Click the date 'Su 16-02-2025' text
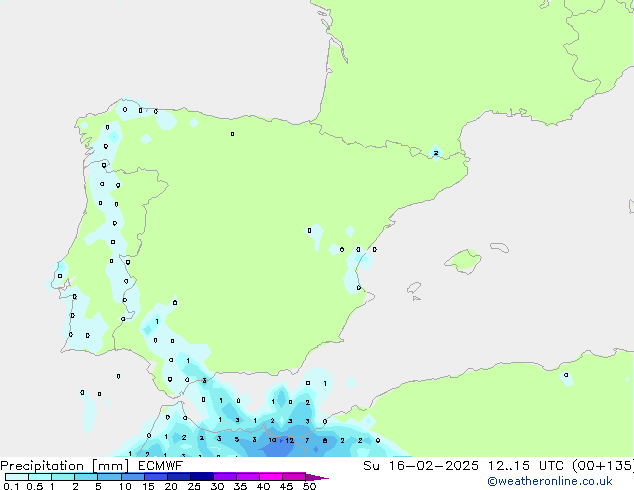This screenshot has width=634, height=490. click(421, 466)
